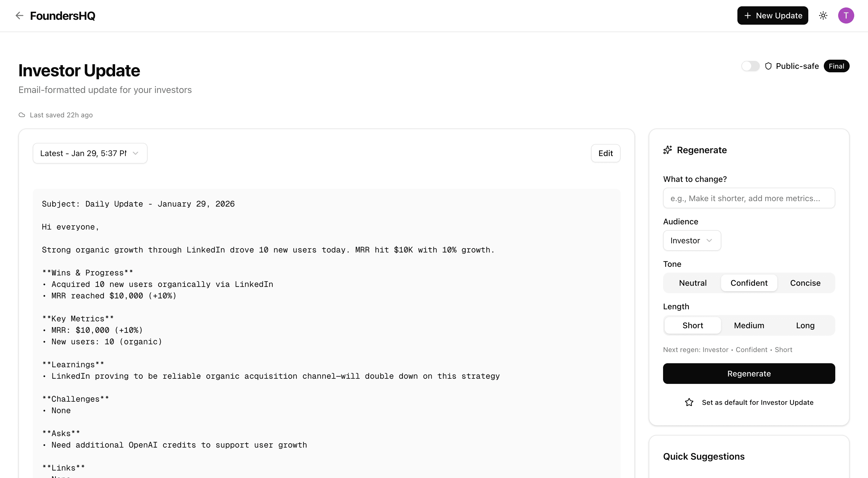
Task: Click the cloud icon near Last saved
Action: click(x=22, y=115)
